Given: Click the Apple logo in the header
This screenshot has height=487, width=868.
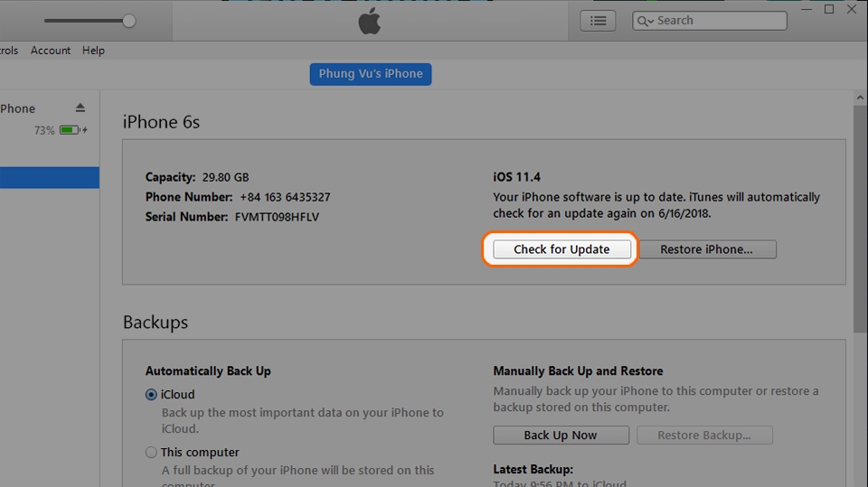Looking at the screenshot, I should 369,21.
